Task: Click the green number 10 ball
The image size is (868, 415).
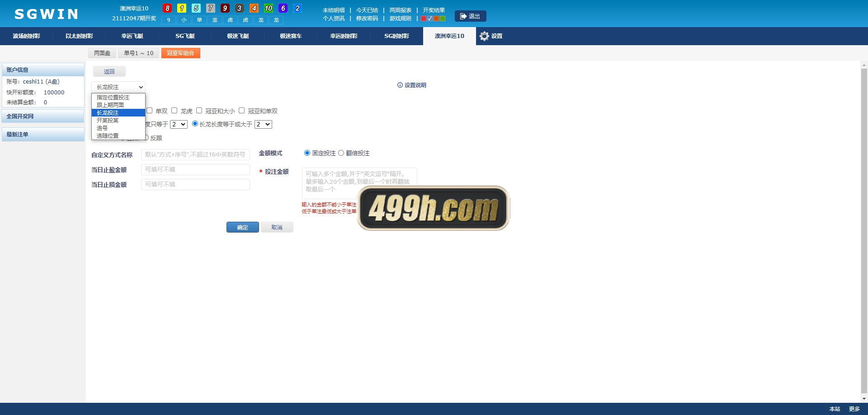Action: [x=269, y=8]
